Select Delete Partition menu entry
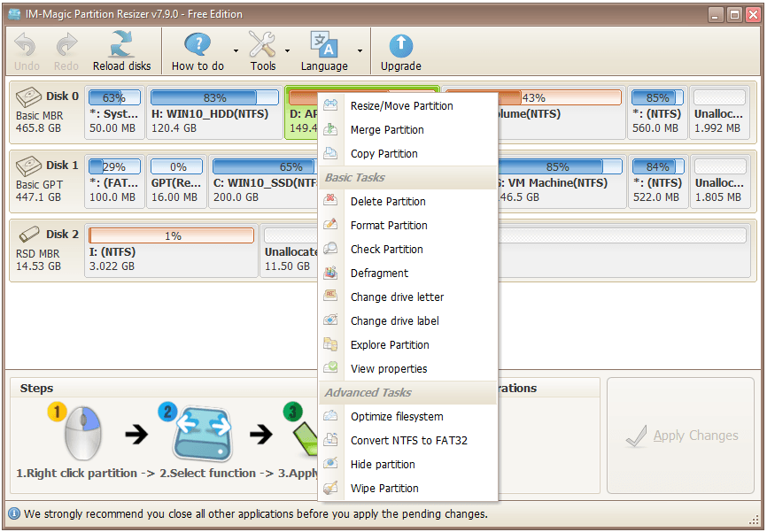767x532 pixels. point(408,202)
